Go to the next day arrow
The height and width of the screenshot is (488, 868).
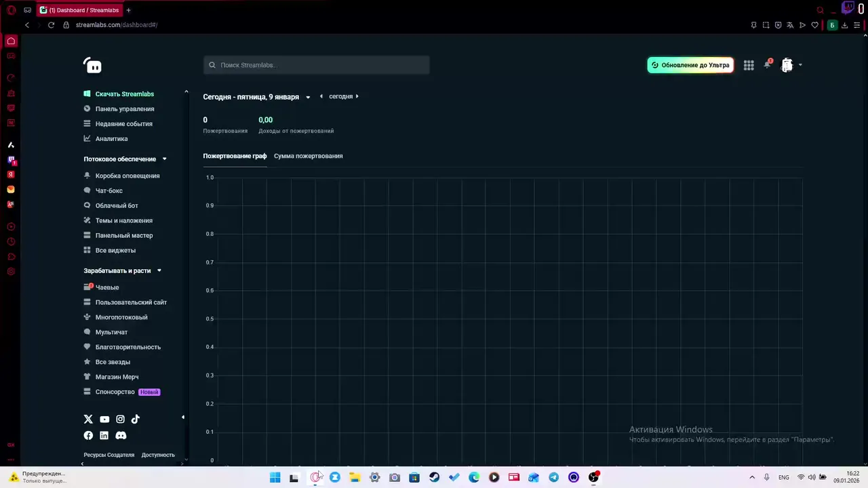click(357, 96)
